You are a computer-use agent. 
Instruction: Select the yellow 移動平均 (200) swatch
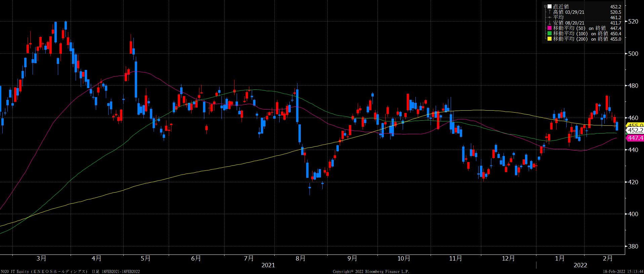pos(550,39)
